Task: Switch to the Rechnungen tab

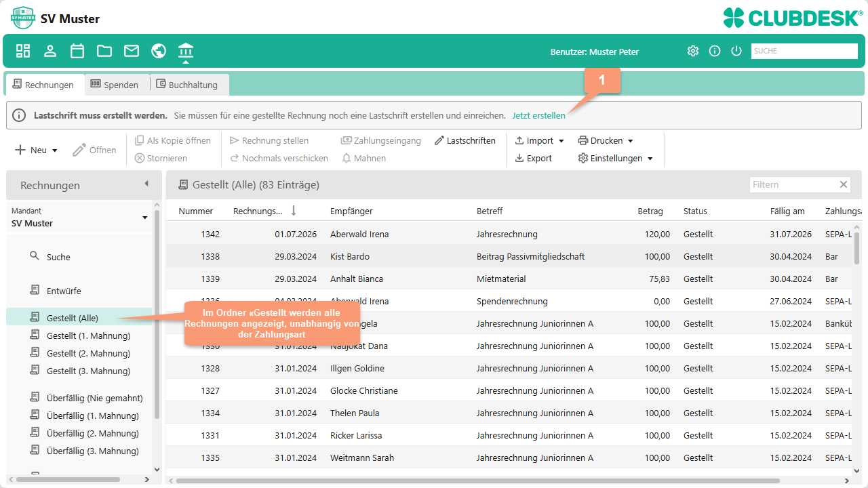Action: click(x=44, y=85)
